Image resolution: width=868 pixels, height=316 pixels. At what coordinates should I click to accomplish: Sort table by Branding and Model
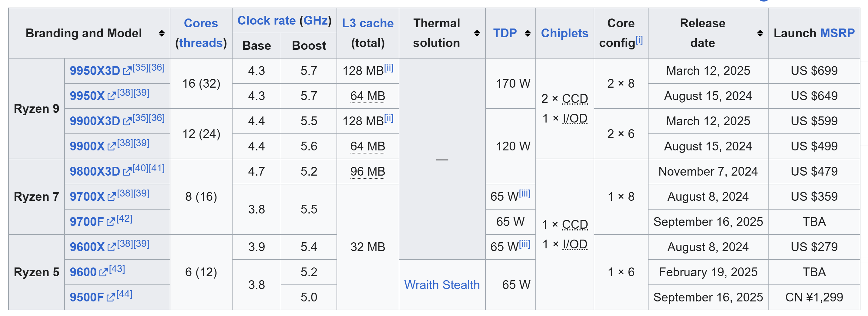(161, 33)
